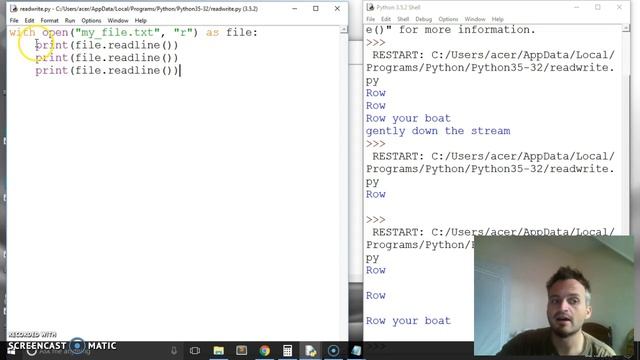Open the Run menu in the editor
The image size is (640, 360).
[x=70, y=20]
